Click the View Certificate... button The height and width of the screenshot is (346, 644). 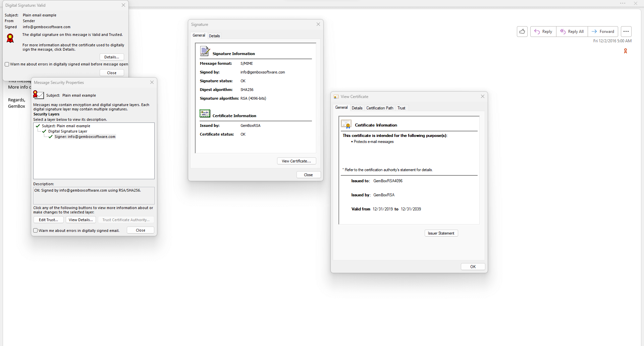[296, 161]
